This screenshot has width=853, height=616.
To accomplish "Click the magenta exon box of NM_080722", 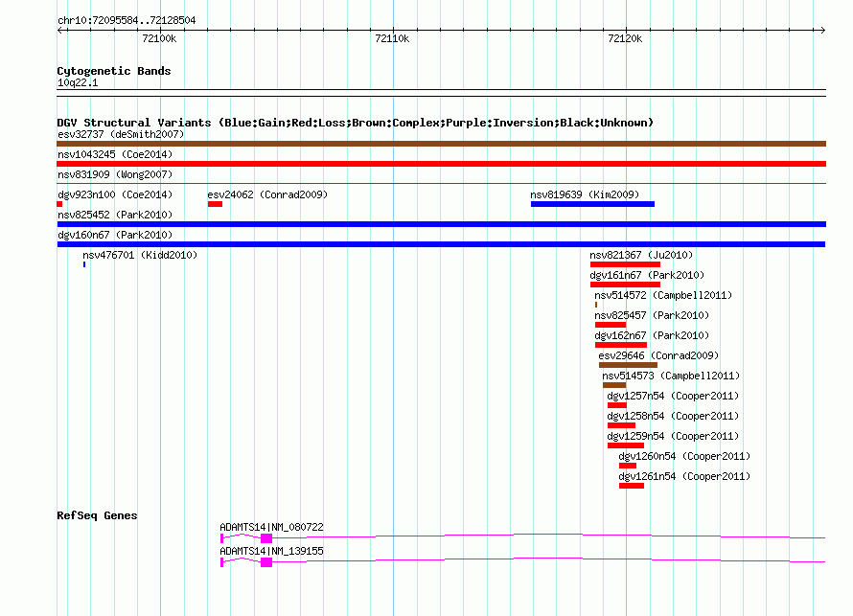I will coord(266,538).
